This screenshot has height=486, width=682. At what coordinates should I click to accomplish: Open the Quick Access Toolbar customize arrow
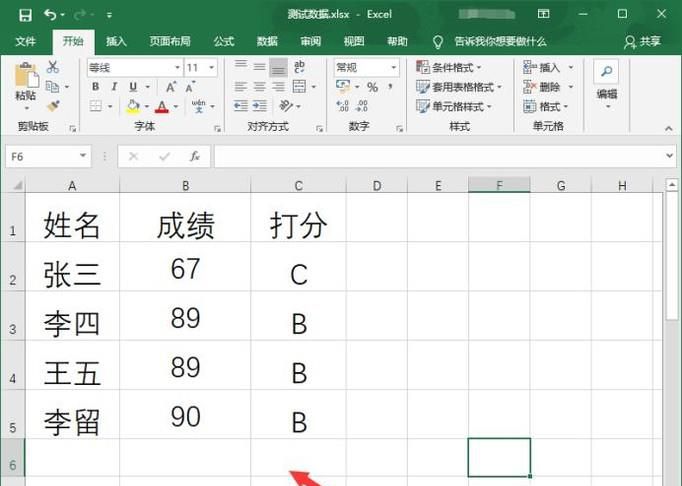109,15
